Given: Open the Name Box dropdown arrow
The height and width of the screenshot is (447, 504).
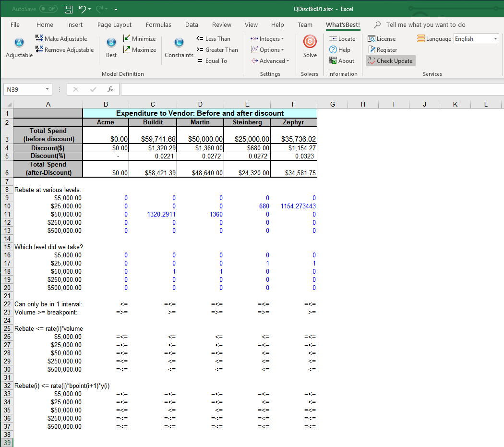Looking at the screenshot, I should coord(47,89).
